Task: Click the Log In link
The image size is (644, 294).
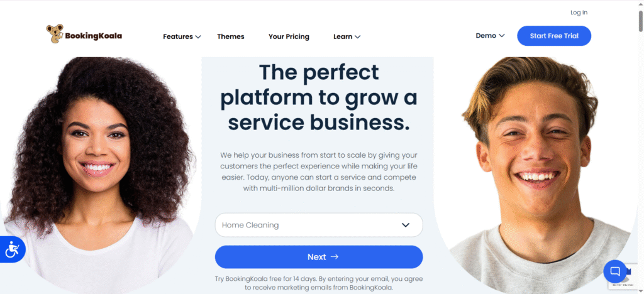Action: pos(579,13)
